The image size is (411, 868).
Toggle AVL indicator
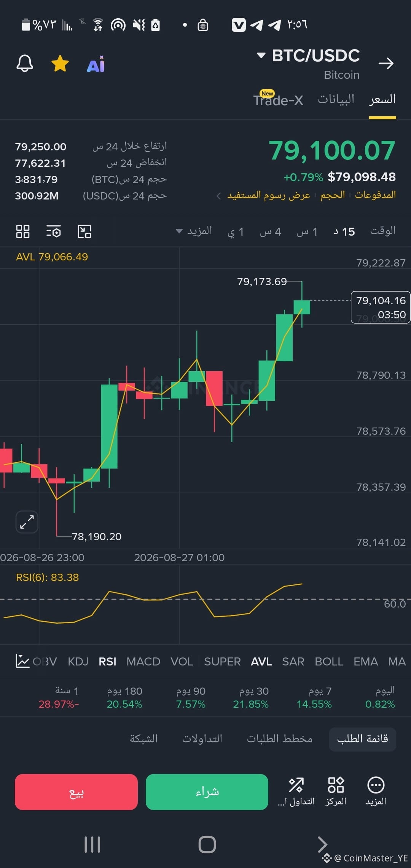[x=261, y=662]
